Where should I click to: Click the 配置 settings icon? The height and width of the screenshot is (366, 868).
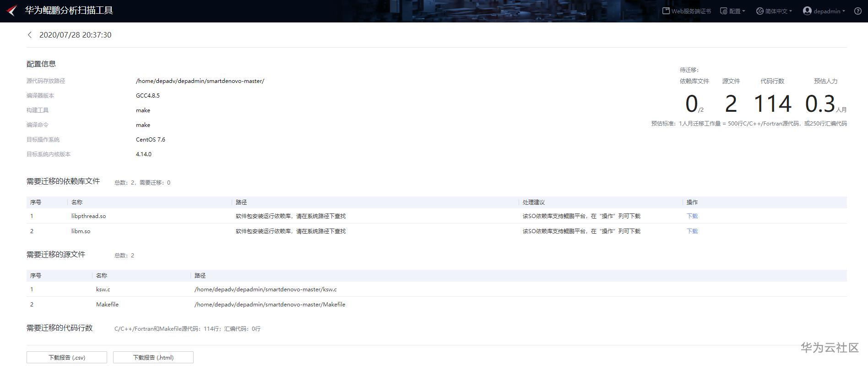(x=724, y=11)
